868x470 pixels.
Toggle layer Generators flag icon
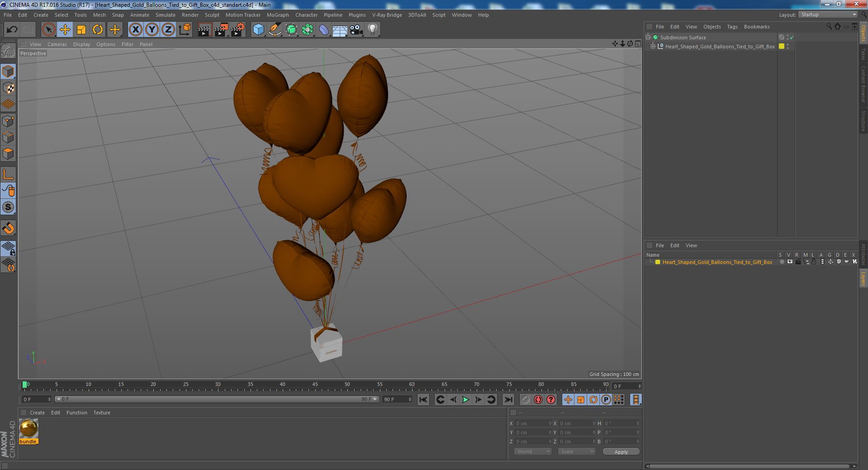point(830,262)
